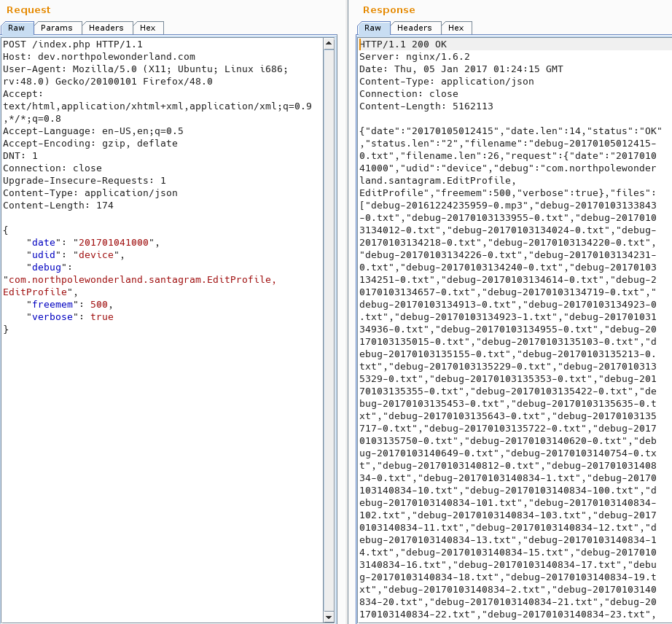This screenshot has height=624, width=672.
Task: Switch to the Response Headers tab
Action: click(x=415, y=28)
